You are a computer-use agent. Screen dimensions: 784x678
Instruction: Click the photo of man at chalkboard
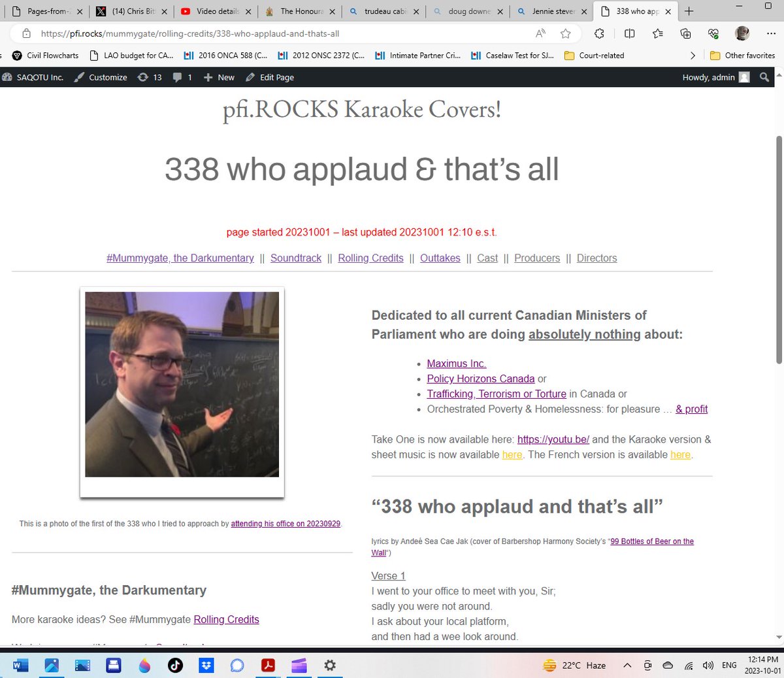[182, 384]
